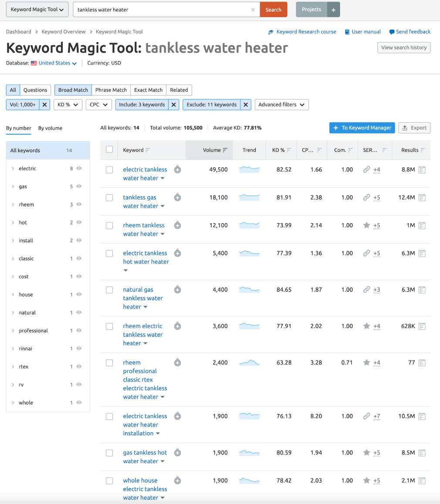Viewport: 440px width, 504px height.
Task: Expand the "rheem" keyword group
Action: (12, 204)
